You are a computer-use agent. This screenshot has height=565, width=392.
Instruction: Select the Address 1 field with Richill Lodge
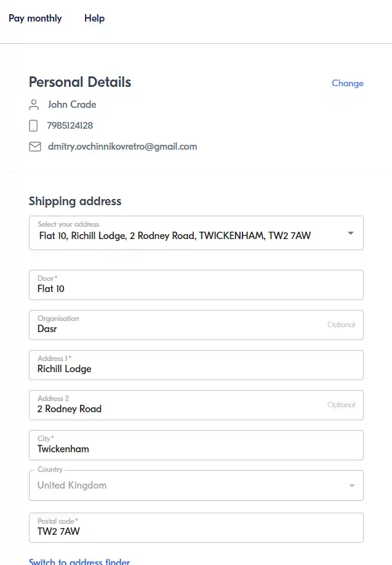[x=196, y=365]
